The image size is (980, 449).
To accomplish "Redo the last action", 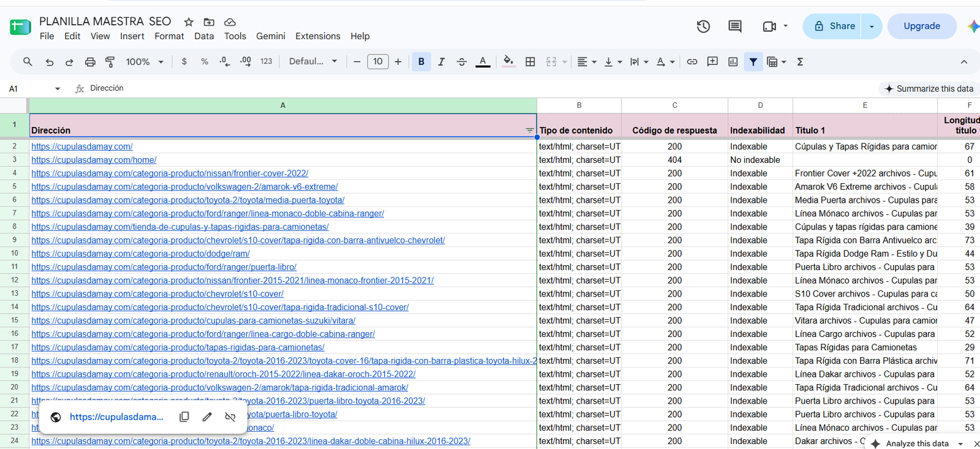I will coord(69,62).
